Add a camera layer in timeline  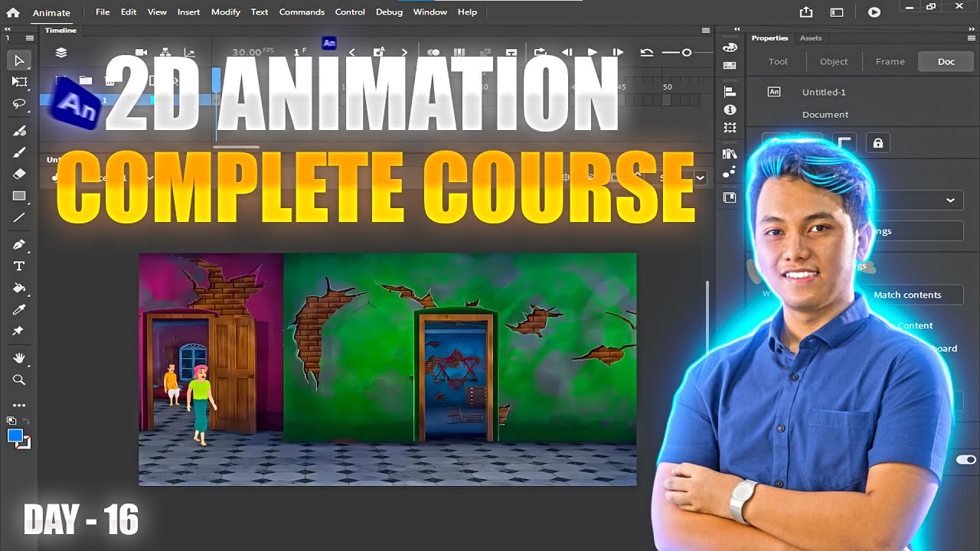[x=141, y=53]
